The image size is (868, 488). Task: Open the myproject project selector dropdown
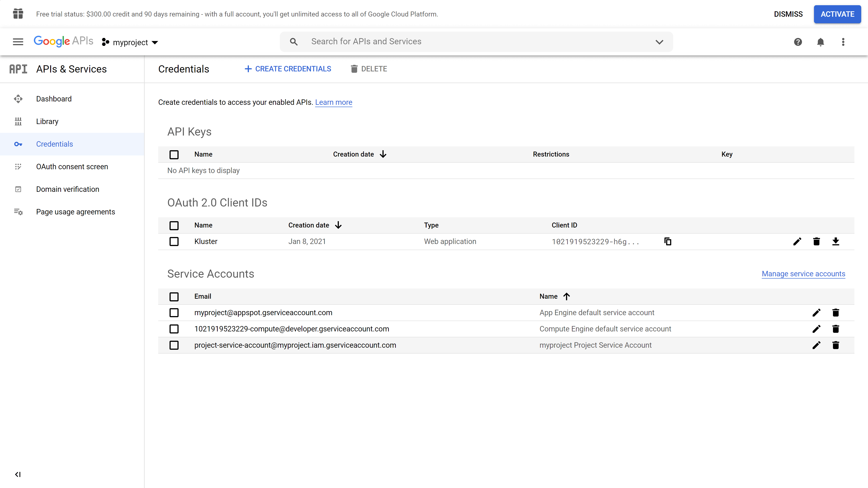(x=130, y=42)
